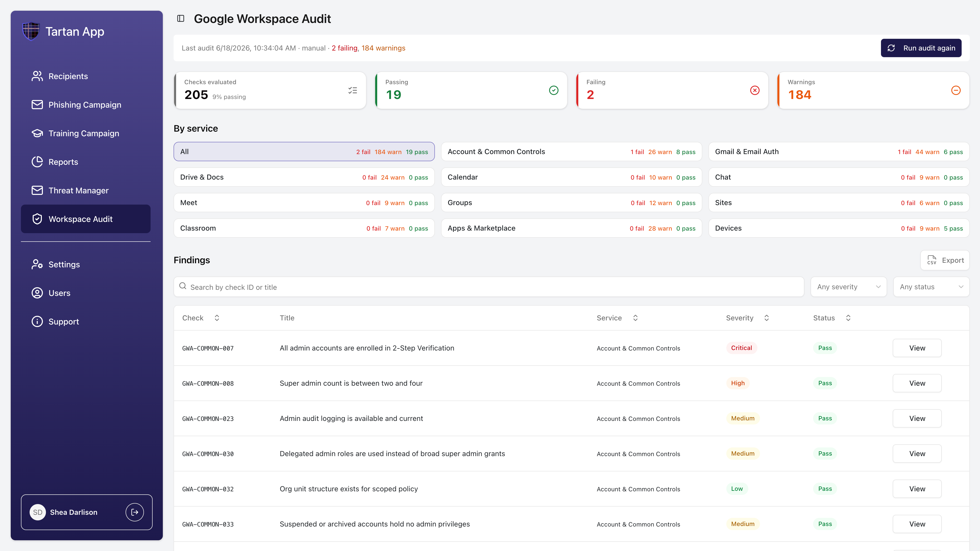The height and width of the screenshot is (551, 980).
Task: Open Recipients in the sidebar
Action: [85, 76]
